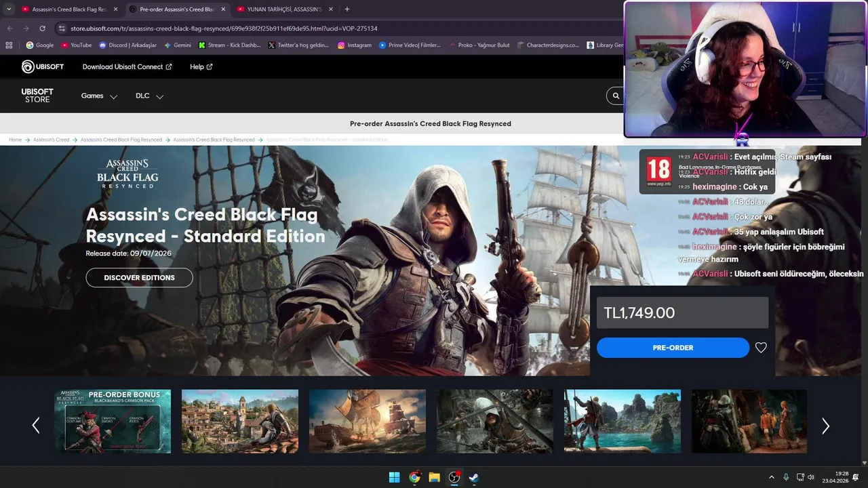Open the YouTube bookmark
The height and width of the screenshot is (488, 868).
(76, 45)
